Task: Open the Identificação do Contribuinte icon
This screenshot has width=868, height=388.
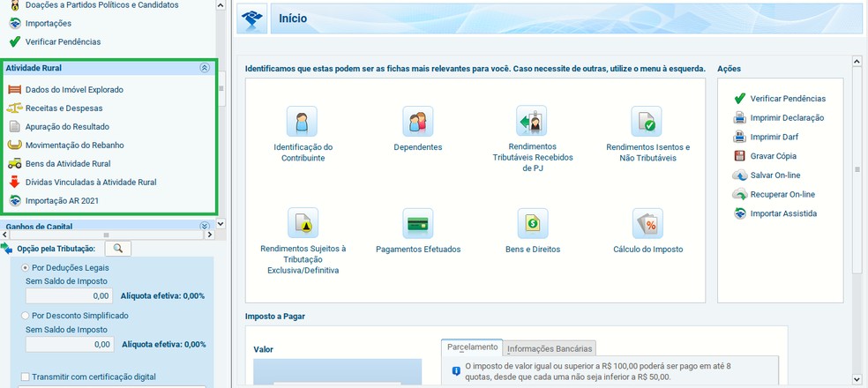Action: coord(303,121)
